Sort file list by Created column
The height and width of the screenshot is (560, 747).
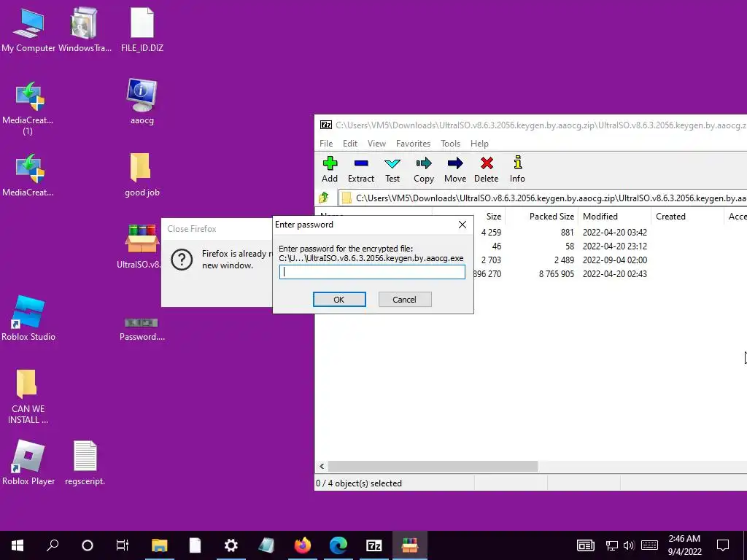tap(687, 216)
